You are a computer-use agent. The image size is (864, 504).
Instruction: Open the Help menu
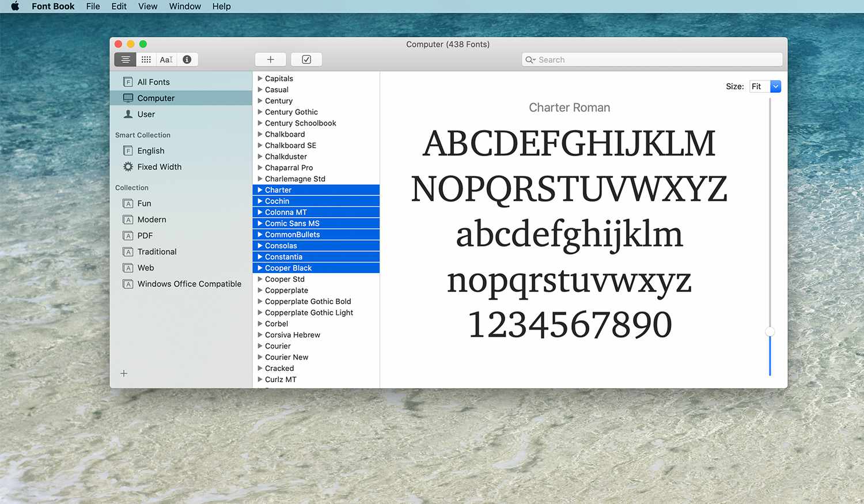coord(221,6)
